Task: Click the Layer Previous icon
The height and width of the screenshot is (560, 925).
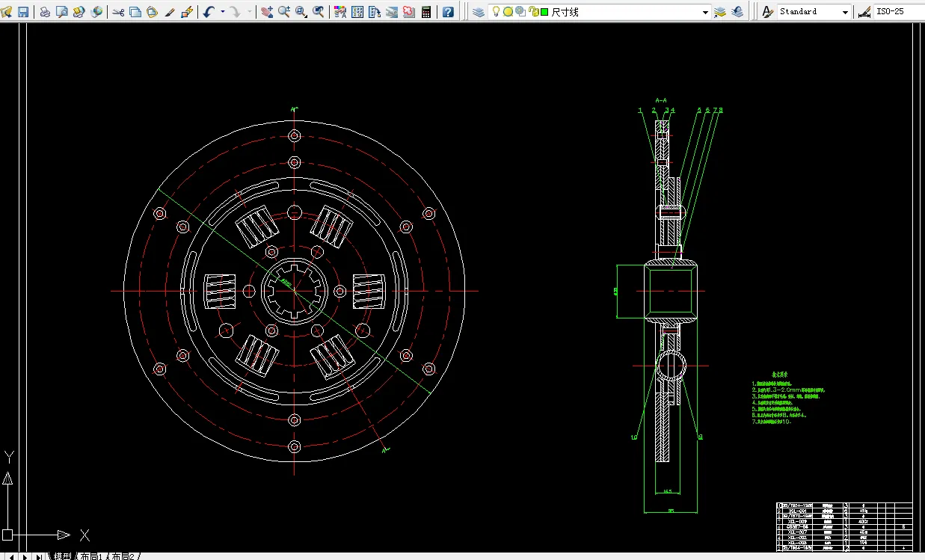Action: click(737, 12)
